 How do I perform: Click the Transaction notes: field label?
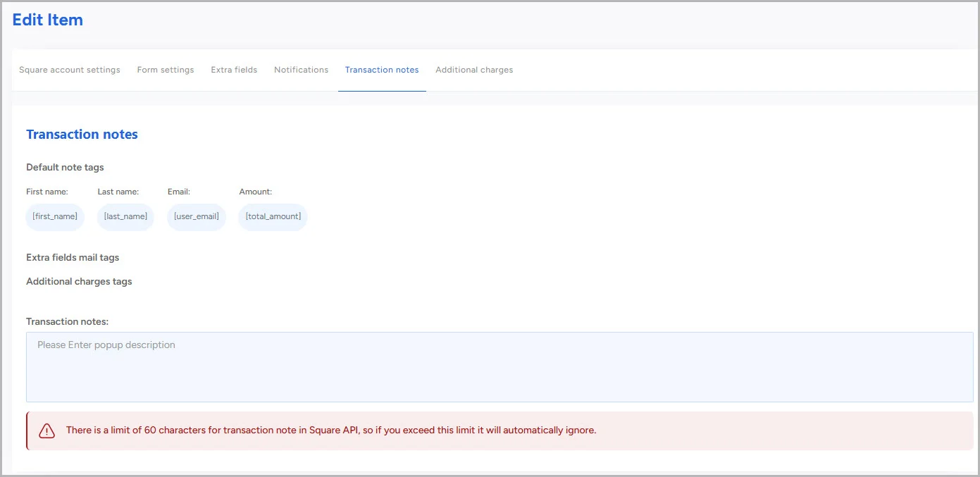[68, 321]
